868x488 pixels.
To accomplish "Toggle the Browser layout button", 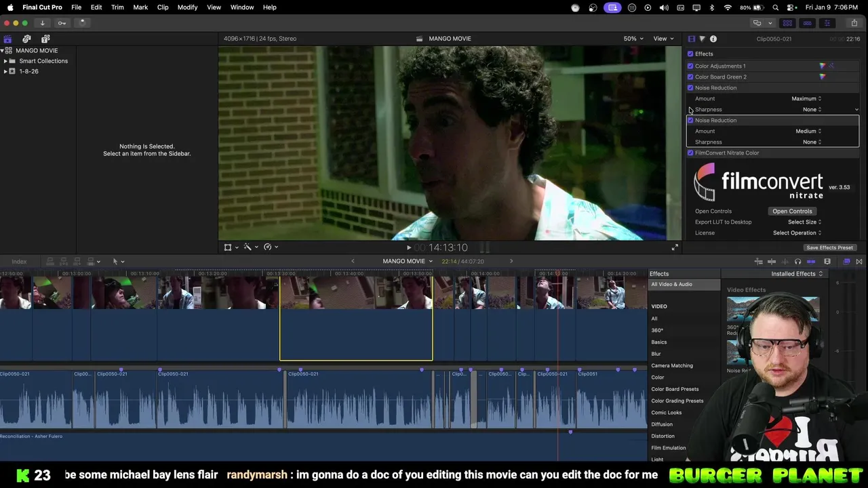I will tap(787, 23).
